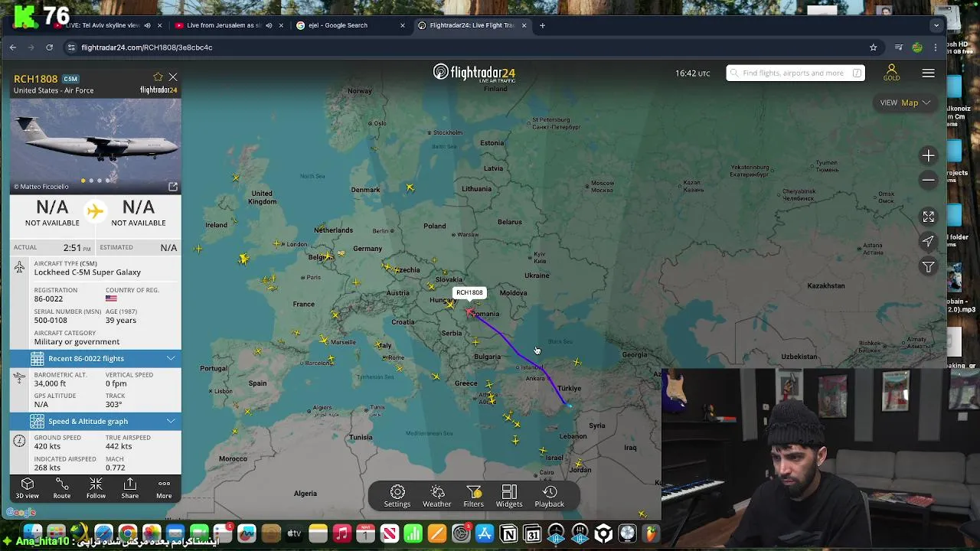Click the C5M aircraft type badge

[70, 79]
